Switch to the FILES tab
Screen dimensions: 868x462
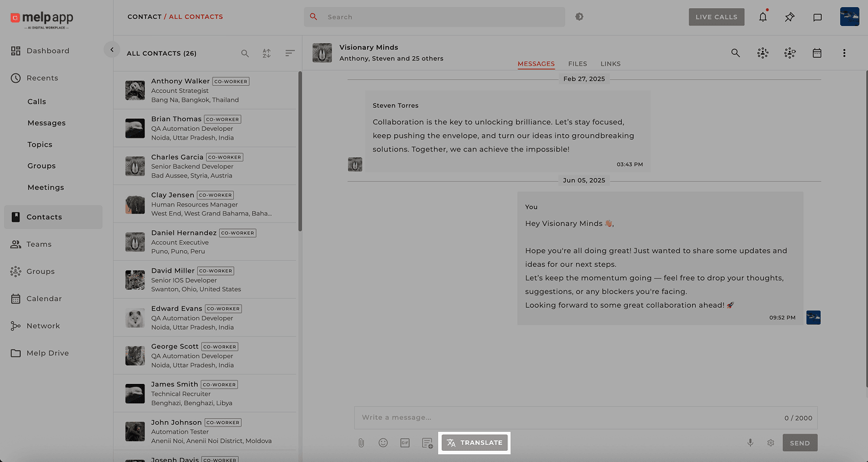[577, 63]
